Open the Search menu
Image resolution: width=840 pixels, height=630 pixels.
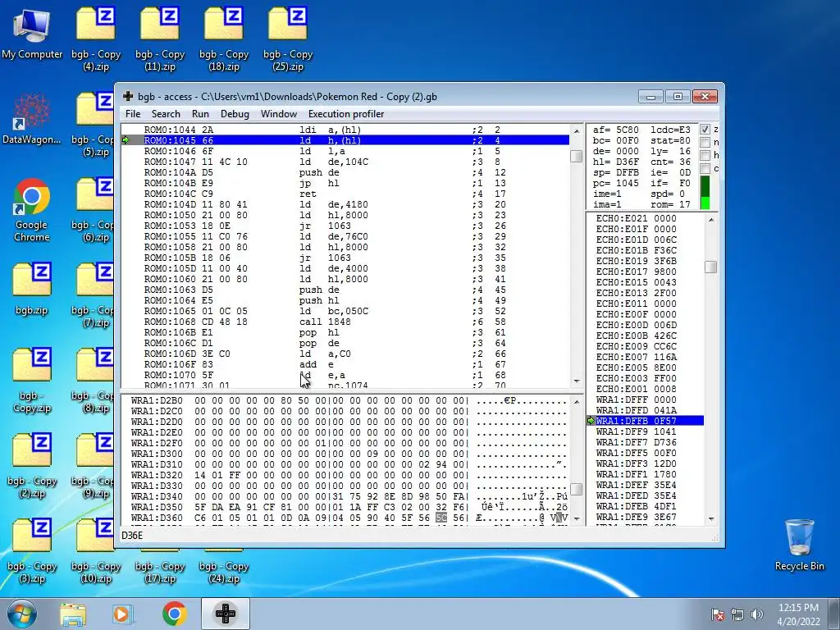166,113
